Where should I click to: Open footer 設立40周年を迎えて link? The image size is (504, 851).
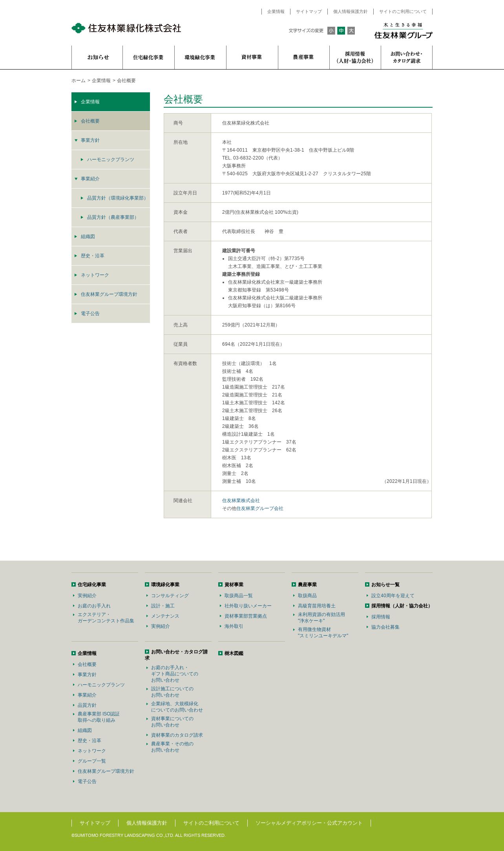[393, 596]
